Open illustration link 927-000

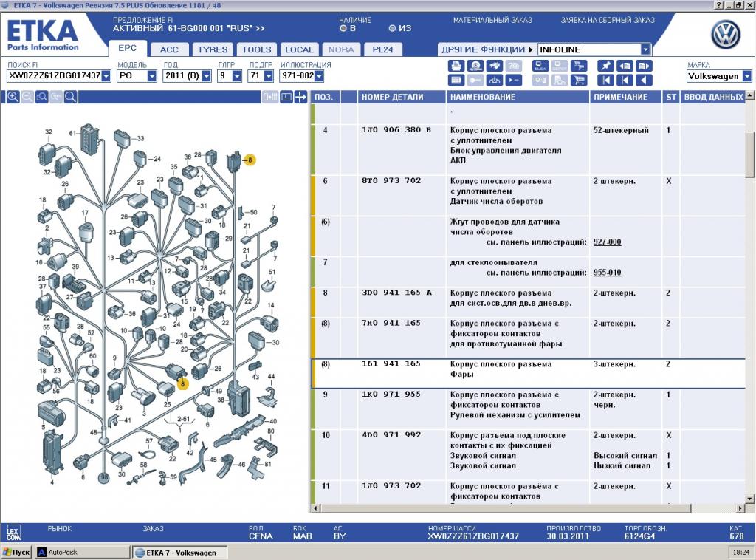pyautogui.click(x=607, y=242)
